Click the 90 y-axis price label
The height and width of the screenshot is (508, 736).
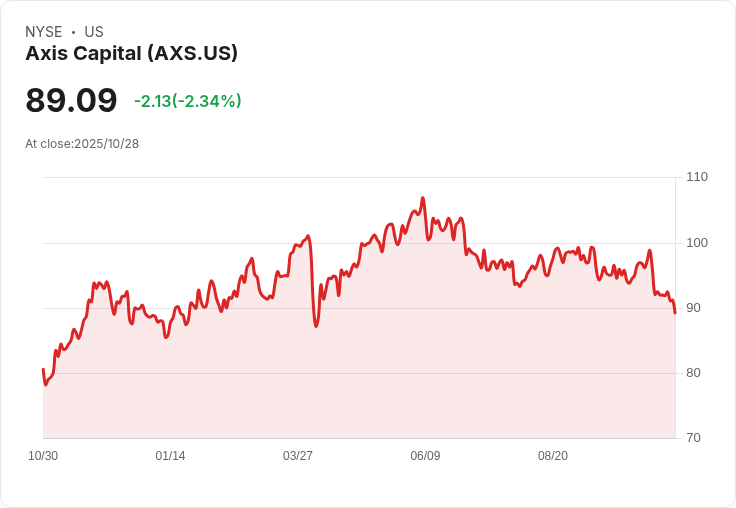(x=694, y=308)
